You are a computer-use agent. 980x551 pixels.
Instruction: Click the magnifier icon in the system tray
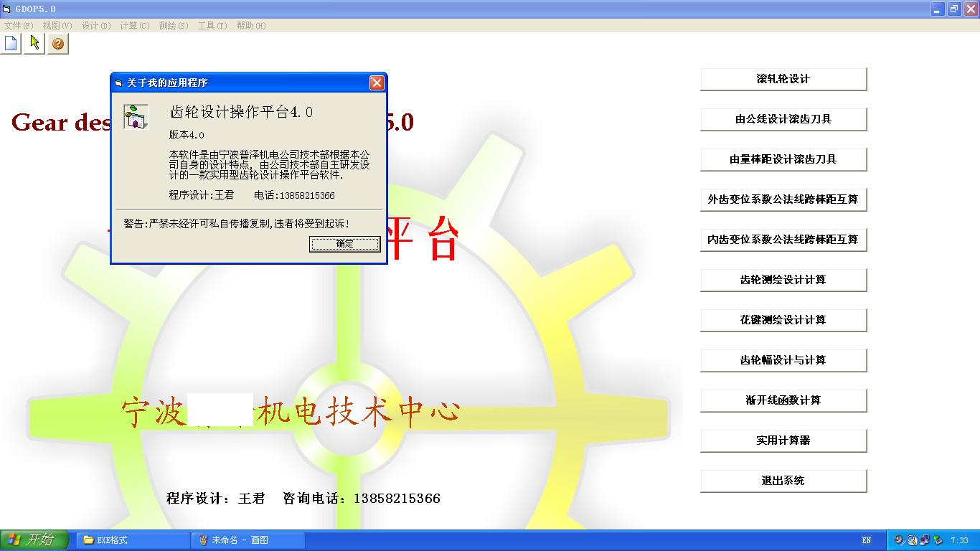pyautogui.click(x=912, y=540)
